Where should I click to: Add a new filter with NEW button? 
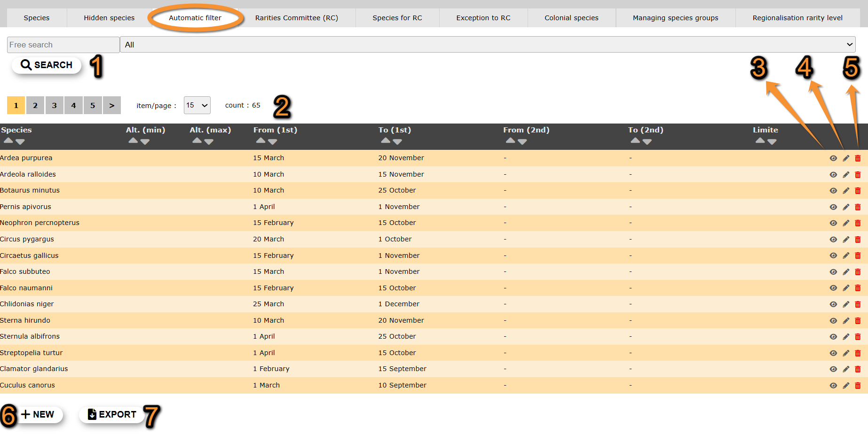38,414
